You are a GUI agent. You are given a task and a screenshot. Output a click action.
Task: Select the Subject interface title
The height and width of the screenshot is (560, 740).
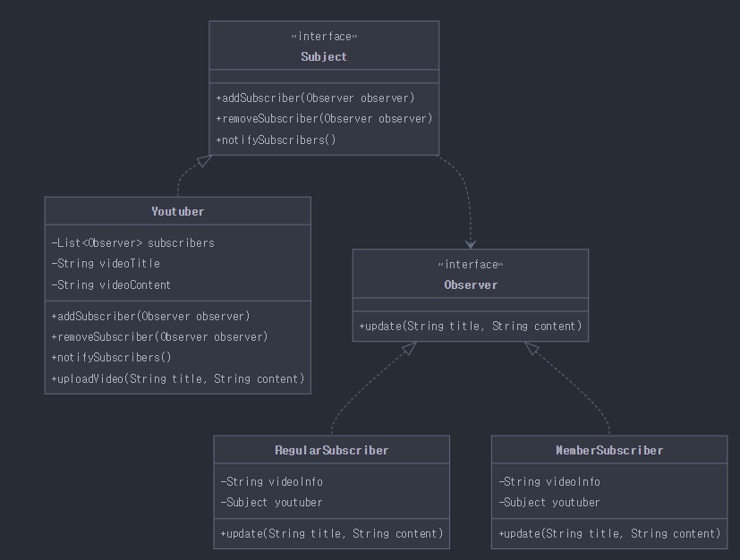324,56
